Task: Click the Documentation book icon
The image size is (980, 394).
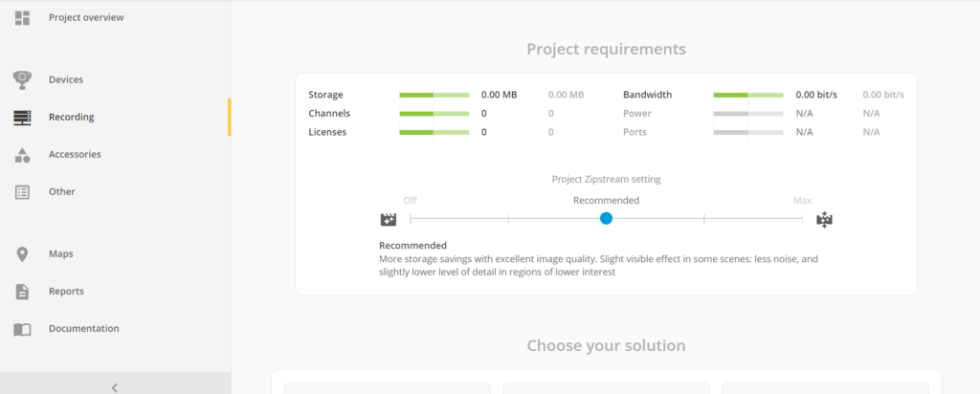Action: point(23,330)
